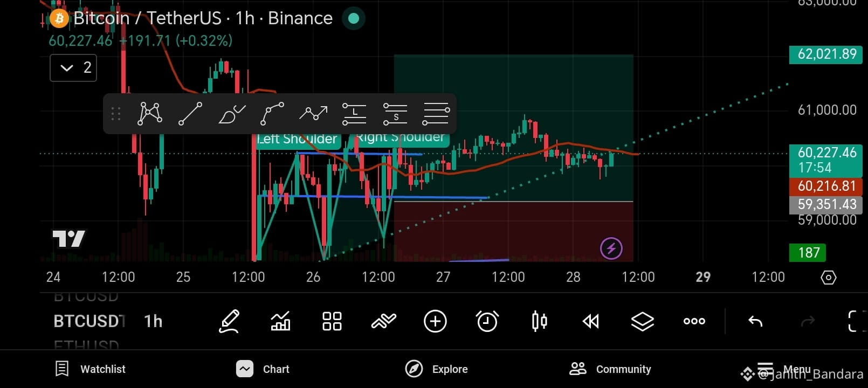Undo the last chart action

(755, 322)
